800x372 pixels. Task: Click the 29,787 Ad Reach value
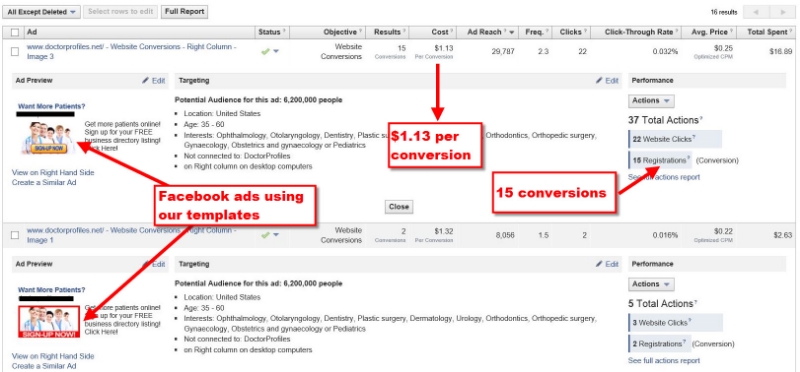click(x=503, y=52)
